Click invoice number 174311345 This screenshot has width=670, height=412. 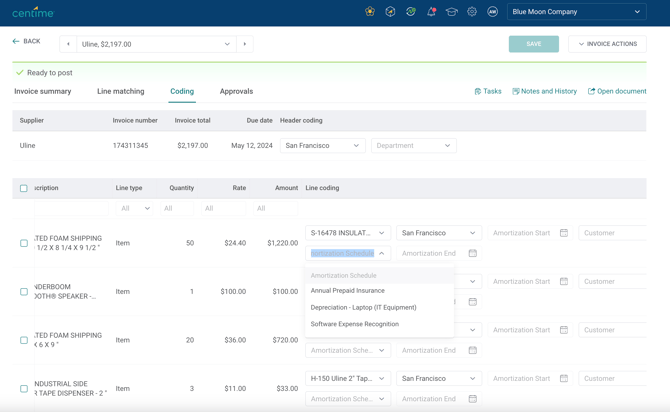(130, 145)
